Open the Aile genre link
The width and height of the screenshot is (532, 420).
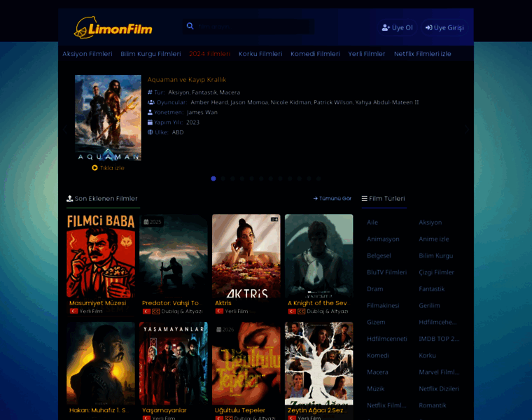tap(372, 223)
